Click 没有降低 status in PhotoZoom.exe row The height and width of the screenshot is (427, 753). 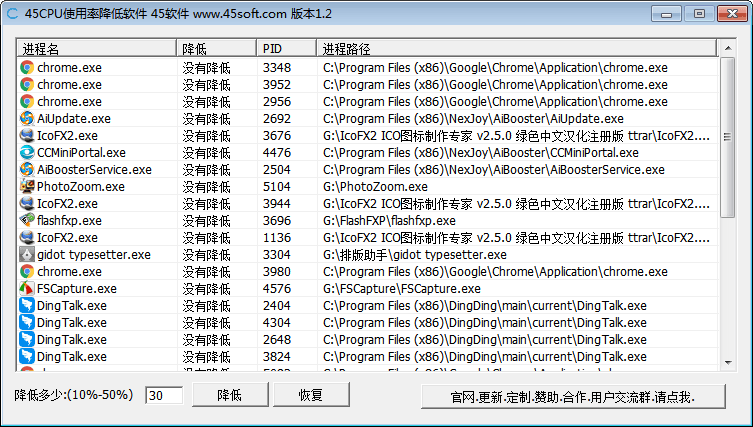click(206, 187)
